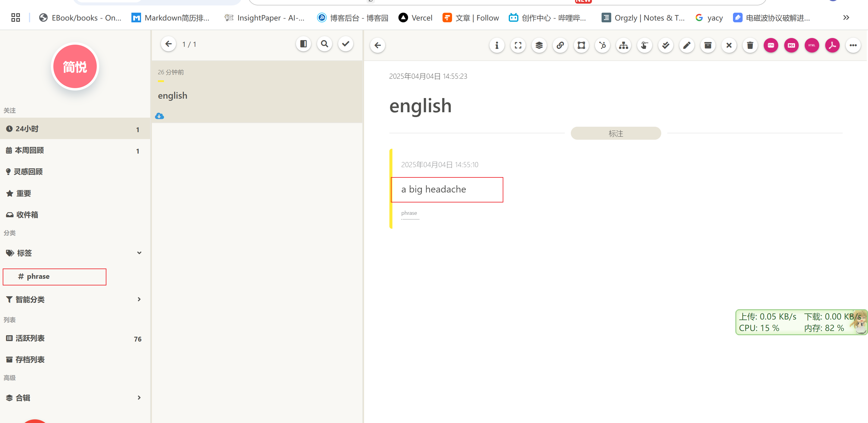Delete the article using the trash icon
The width and height of the screenshot is (868, 423).
[x=750, y=45]
